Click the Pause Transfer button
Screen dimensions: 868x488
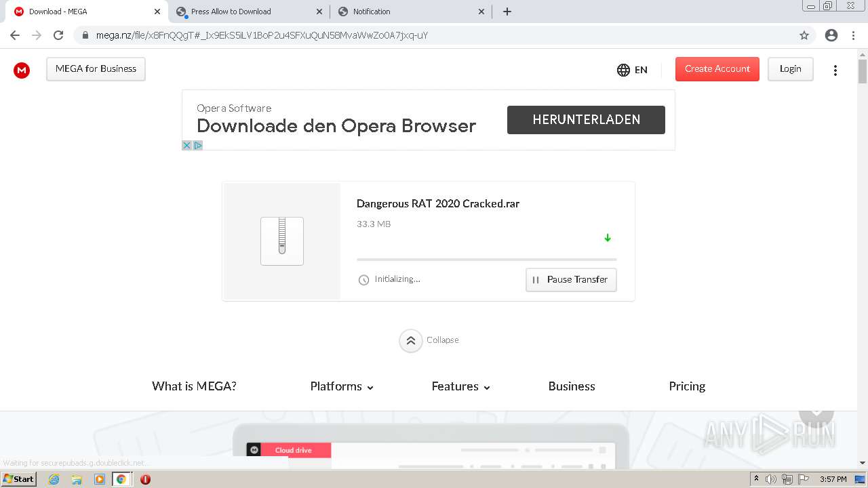(x=571, y=280)
